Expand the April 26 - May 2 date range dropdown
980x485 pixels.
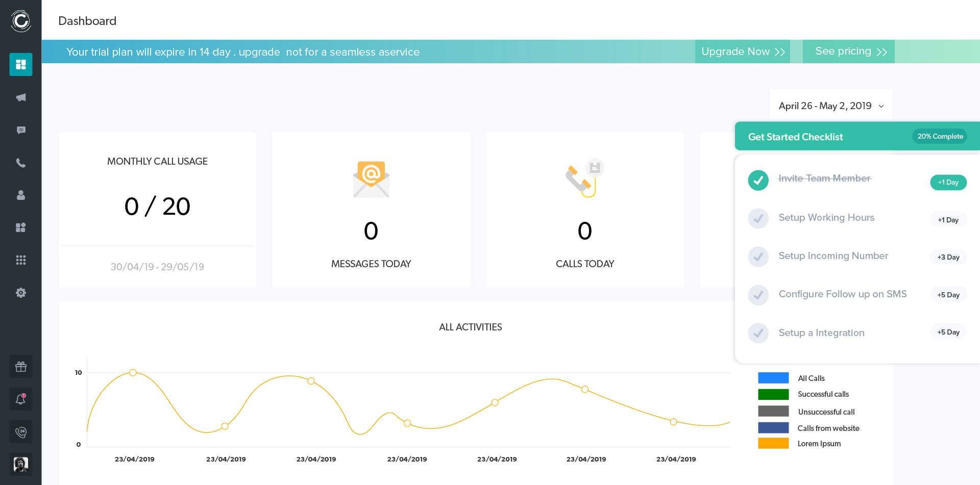click(830, 106)
